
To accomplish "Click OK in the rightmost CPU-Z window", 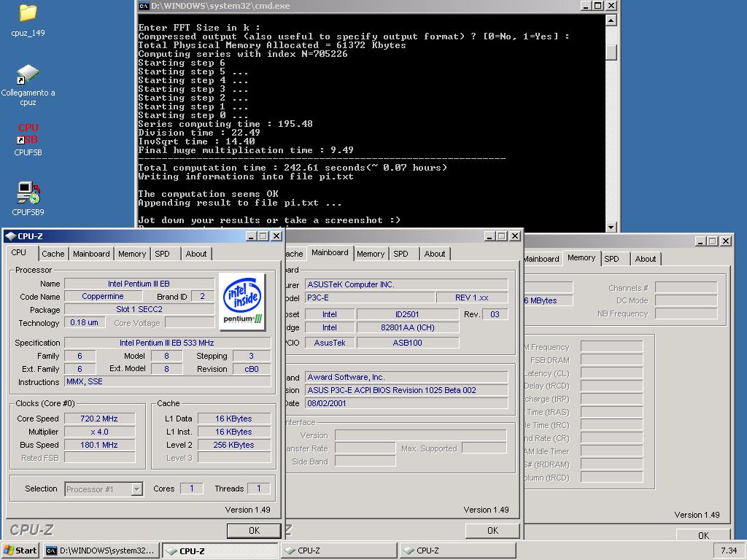I will pos(703,534).
